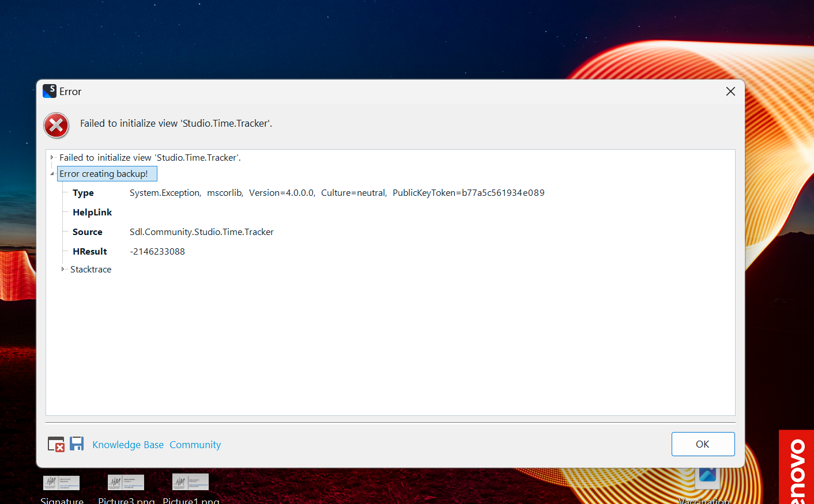Image resolution: width=814 pixels, height=504 pixels.
Task: Click the copy error details icon
Action: (56, 444)
